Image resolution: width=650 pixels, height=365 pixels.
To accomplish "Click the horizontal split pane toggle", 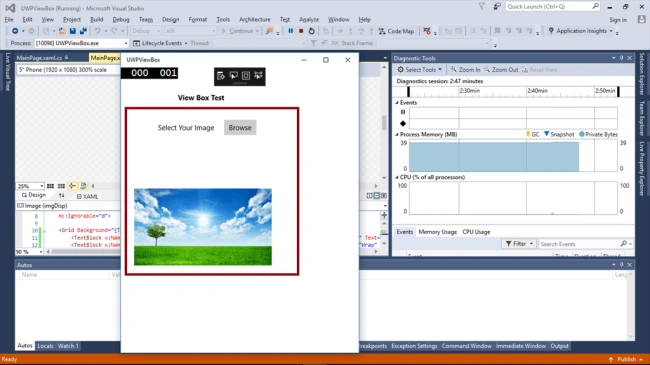I will (376, 195).
